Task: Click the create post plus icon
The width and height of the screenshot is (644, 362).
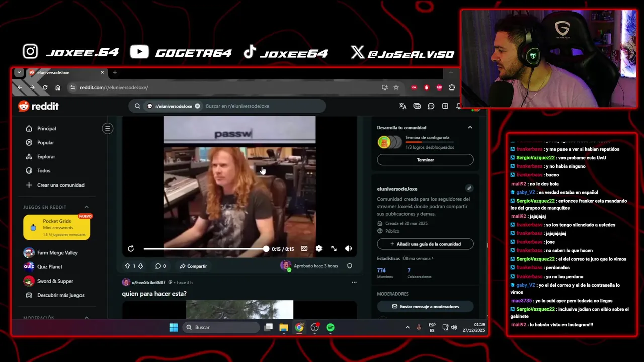Action: pyautogui.click(x=445, y=106)
